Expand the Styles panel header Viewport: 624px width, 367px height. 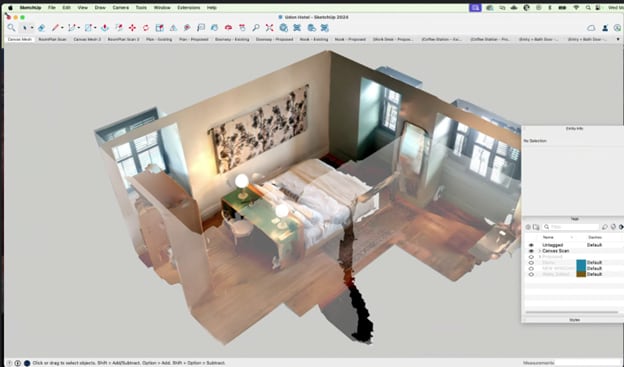(x=574, y=320)
